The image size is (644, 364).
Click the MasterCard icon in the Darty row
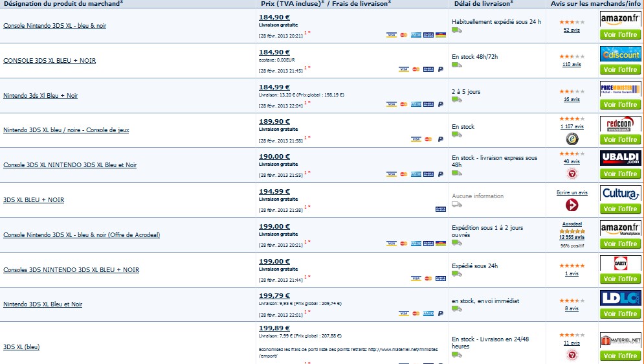[428, 279]
